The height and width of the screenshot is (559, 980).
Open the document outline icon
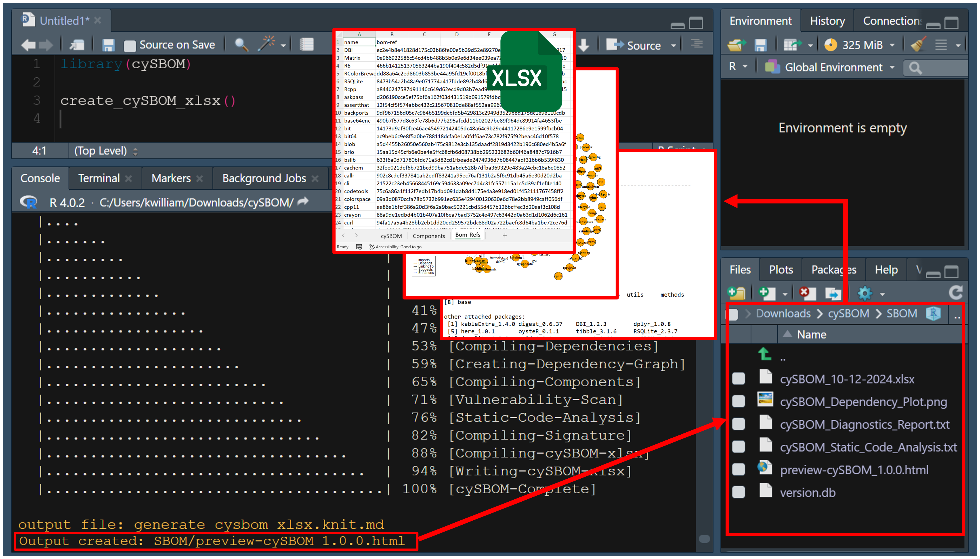coord(697,44)
